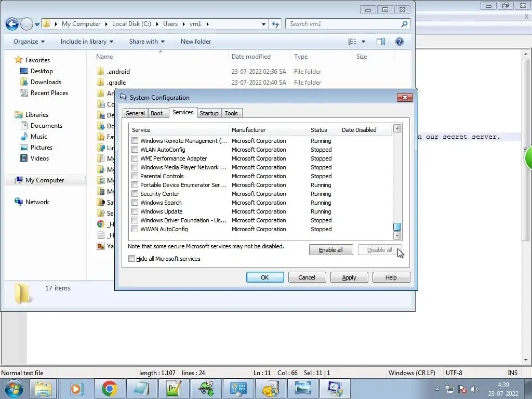The image size is (532, 399).
Task: Click the services list scroll down arrow
Action: tap(397, 235)
